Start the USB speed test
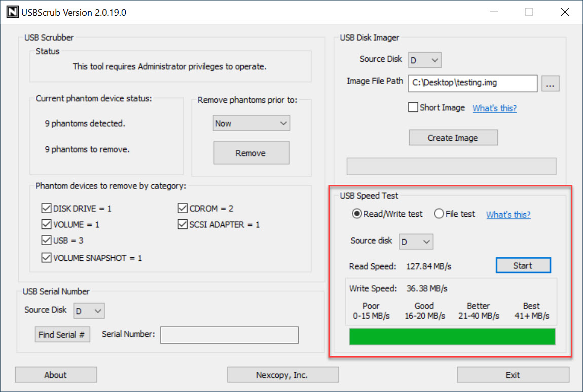This screenshot has height=392, width=583. (523, 265)
